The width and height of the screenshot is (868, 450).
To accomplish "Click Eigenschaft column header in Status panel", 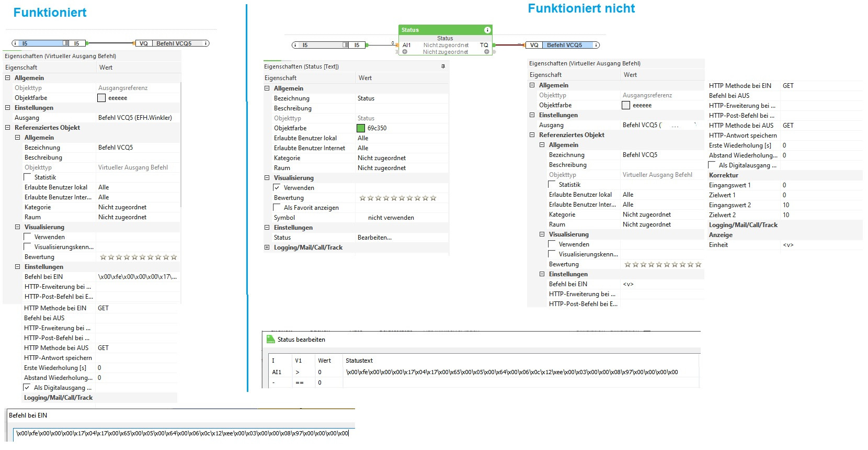I will (280, 77).
